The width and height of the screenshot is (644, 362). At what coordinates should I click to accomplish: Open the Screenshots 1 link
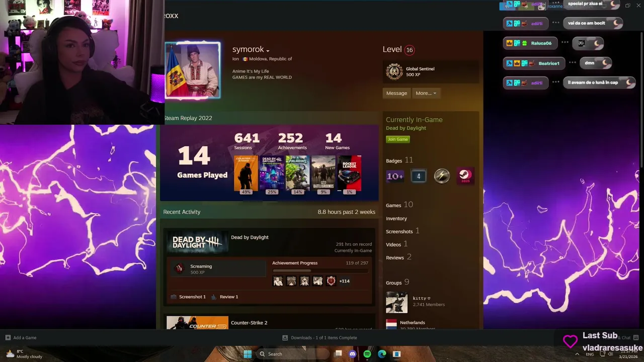(403, 231)
